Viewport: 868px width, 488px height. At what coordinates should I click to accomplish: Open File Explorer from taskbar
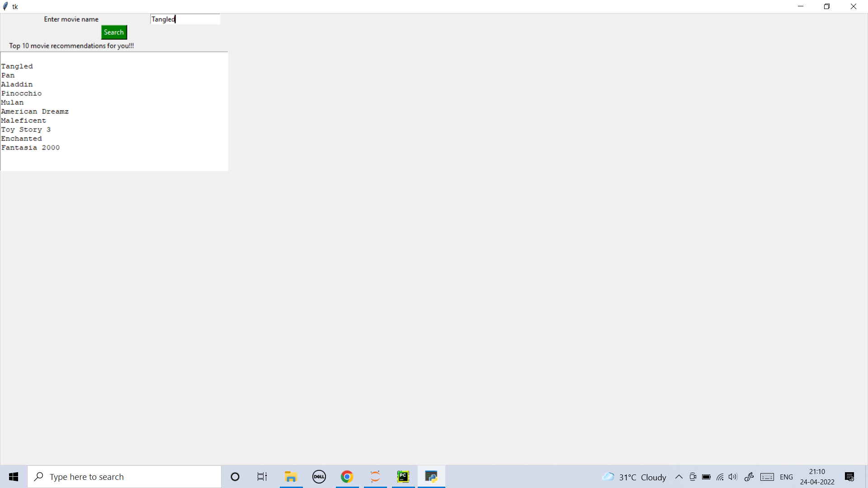coord(291,477)
